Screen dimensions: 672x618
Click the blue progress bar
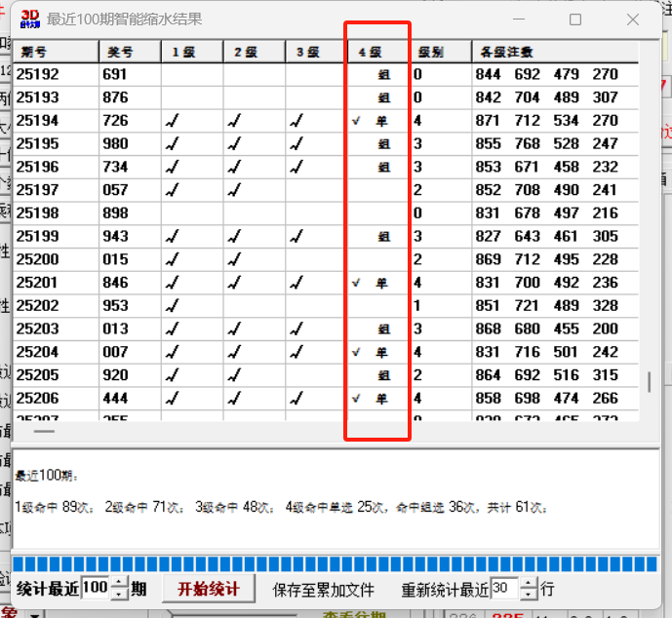[x=336, y=563]
